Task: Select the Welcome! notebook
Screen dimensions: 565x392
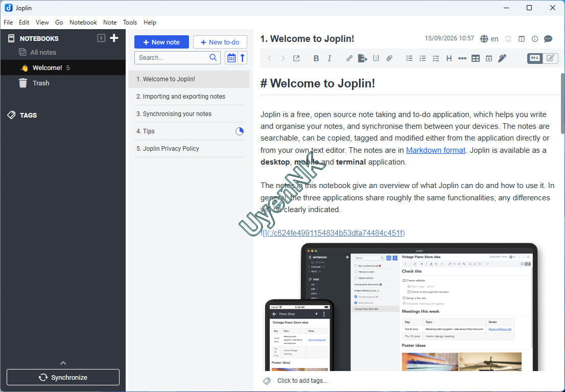Action: coord(63,67)
